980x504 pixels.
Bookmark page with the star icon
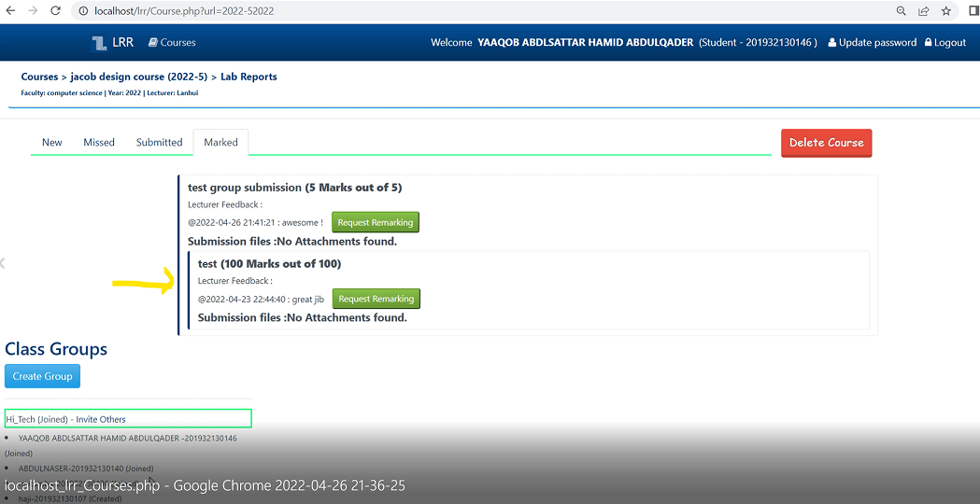point(946,11)
